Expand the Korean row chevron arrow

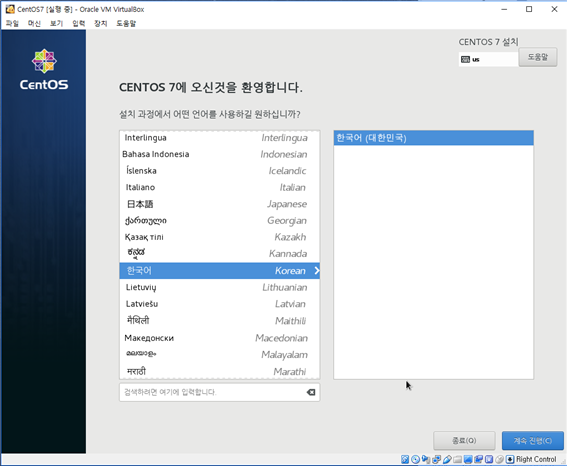click(317, 270)
